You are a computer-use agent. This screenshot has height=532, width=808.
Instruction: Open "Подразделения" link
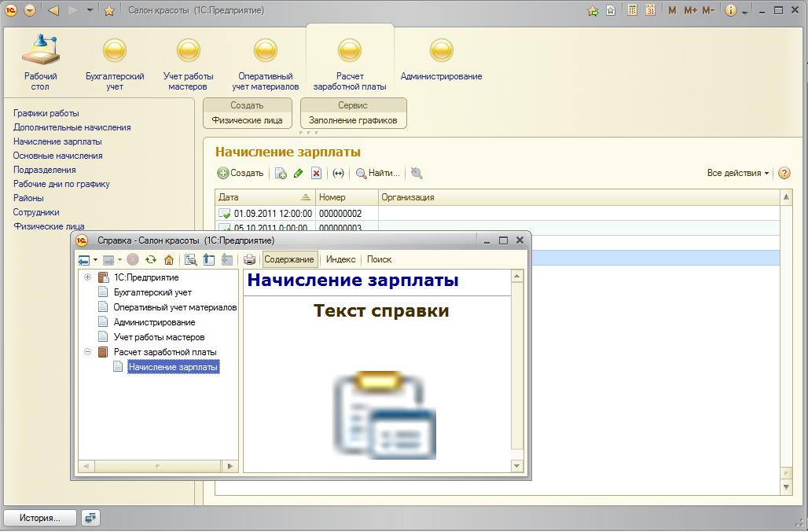[44, 170]
